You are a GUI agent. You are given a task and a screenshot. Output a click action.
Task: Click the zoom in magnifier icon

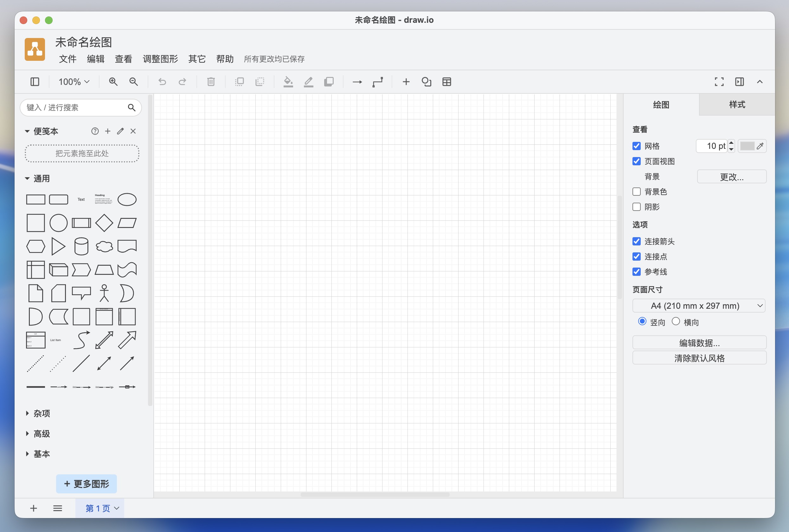pyautogui.click(x=113, y=82)
